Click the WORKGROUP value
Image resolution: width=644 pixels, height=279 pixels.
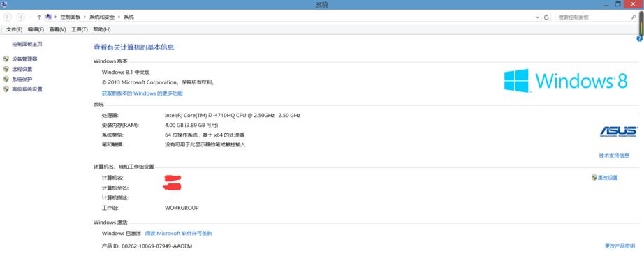(x=182, y=208)
